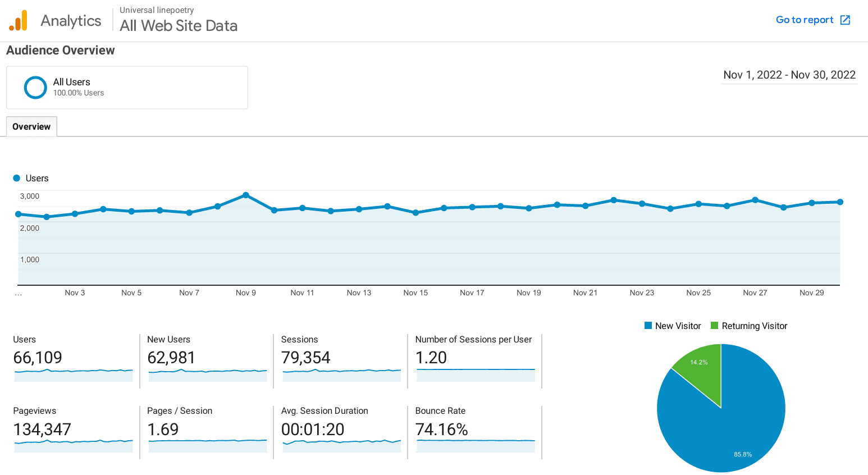Toggle the Returning Visitor legend entry
The image size is (868, 475).
(749, 326)
